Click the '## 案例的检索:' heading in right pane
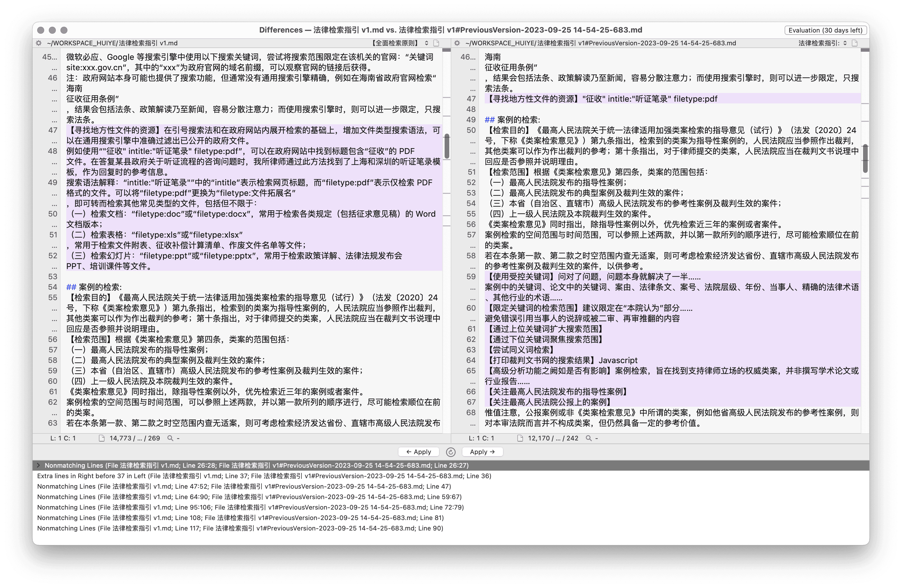 [x=512, y=120]
